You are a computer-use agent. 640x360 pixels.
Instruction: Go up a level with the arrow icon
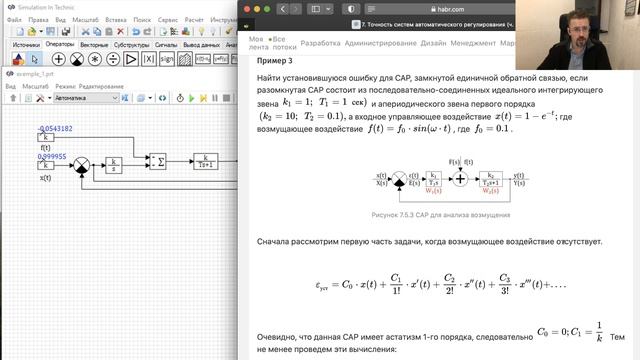tap(13, 98)
